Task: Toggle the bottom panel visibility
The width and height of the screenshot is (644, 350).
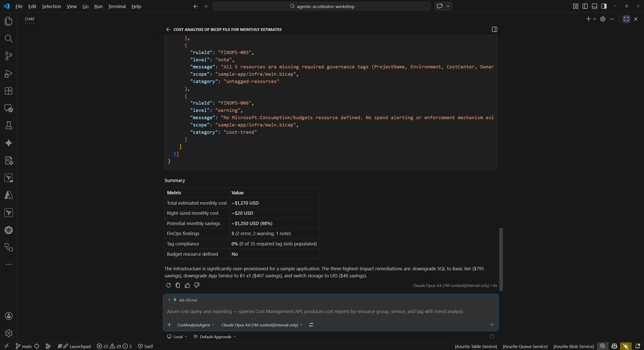Action: click(594, 6)
